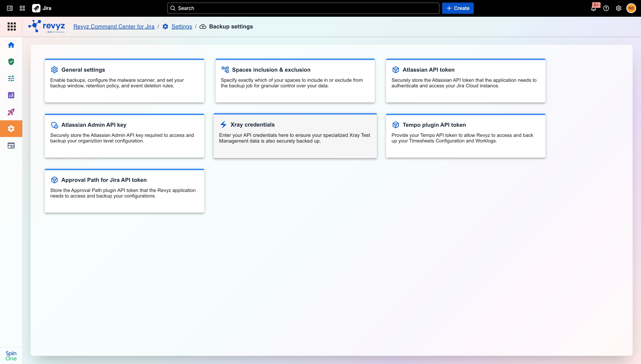This screenshot has height=364, width=641.
Task: Open Jira notifications bell
Action: (x=594, y=8)
